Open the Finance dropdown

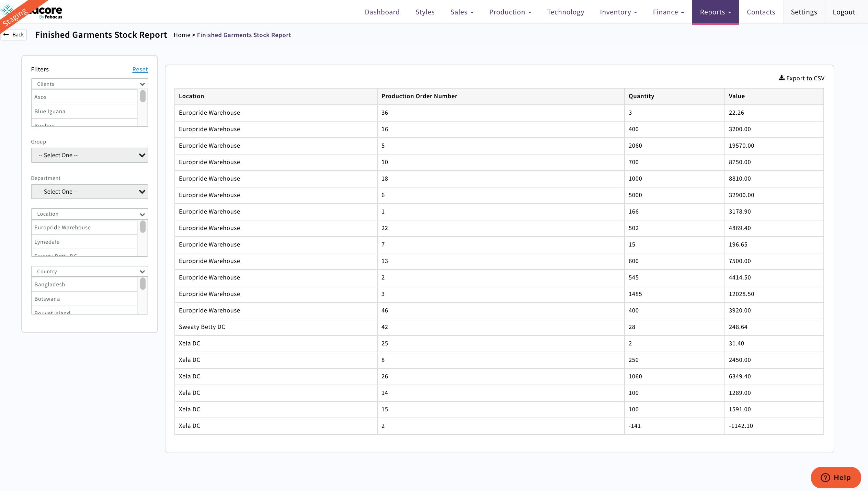668,12
